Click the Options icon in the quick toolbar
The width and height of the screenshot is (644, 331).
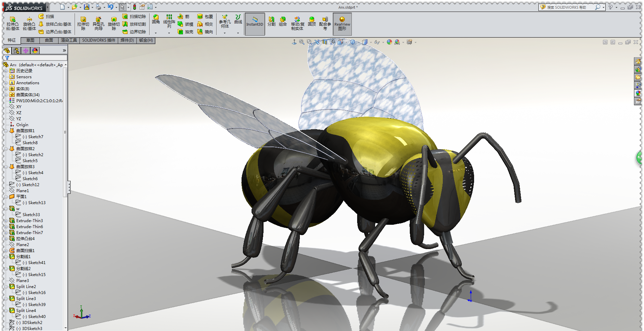pyautogui.click(x=150, y=7)
